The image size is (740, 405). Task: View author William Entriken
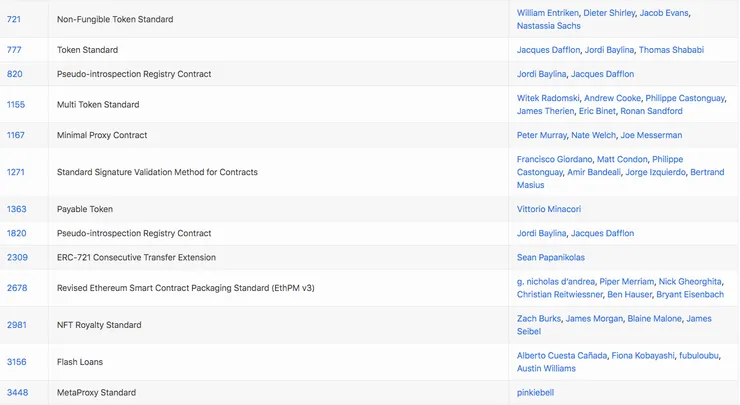point(546,12)
